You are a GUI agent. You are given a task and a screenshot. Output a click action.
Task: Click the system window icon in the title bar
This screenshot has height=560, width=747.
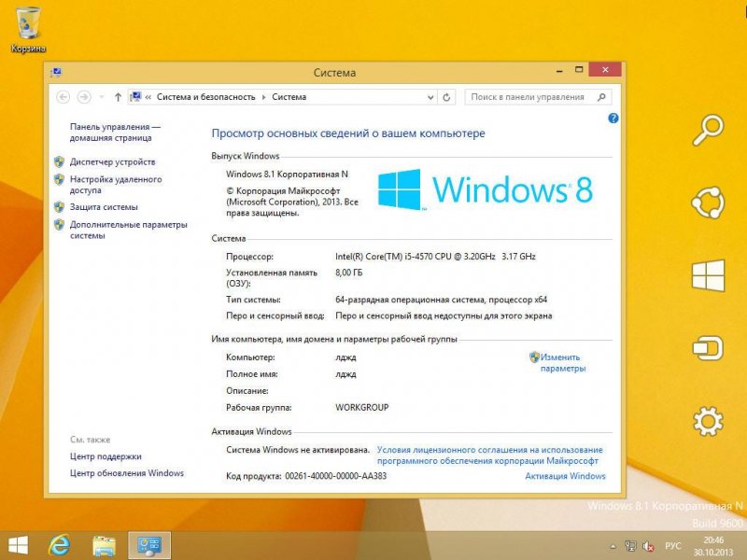[56, 73]
